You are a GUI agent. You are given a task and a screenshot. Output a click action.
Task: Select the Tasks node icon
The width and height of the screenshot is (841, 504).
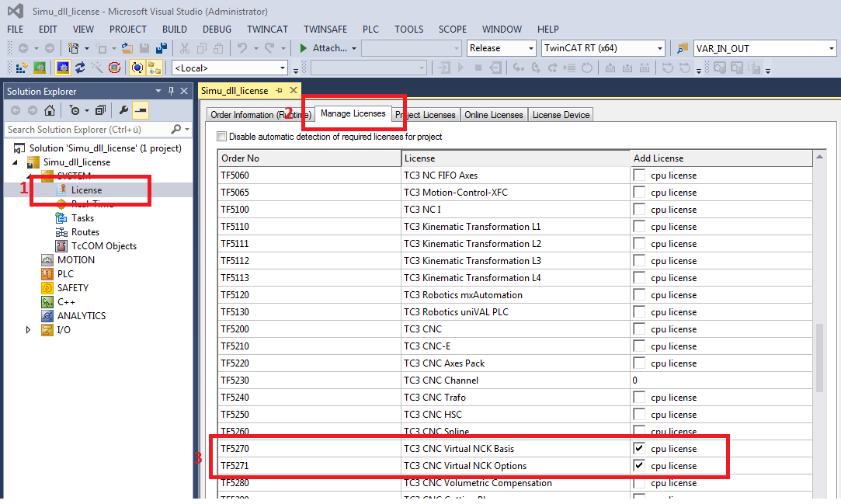pyautogui.click(x=61, y=217)
